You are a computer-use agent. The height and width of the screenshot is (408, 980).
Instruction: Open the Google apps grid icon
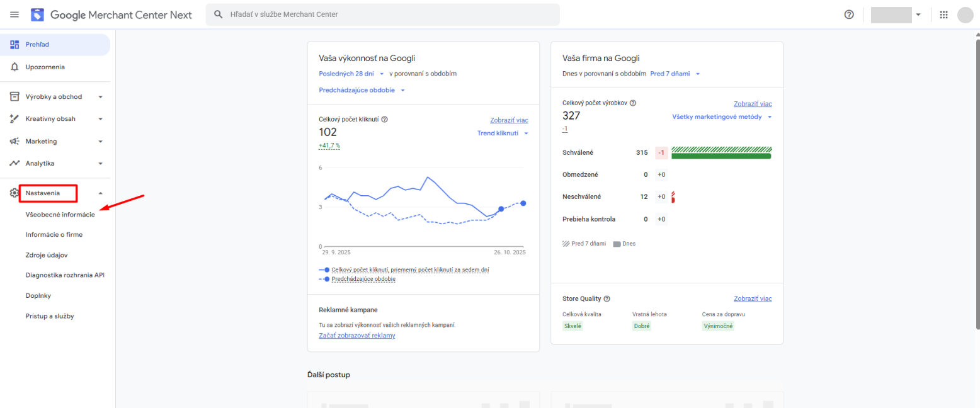[943, 14]
